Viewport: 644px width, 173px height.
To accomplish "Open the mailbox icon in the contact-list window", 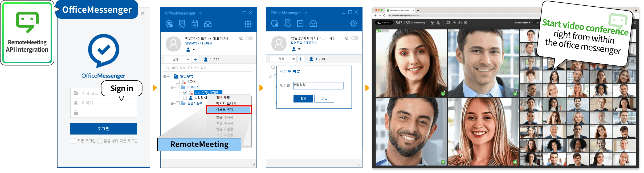I will click(208, 24).
